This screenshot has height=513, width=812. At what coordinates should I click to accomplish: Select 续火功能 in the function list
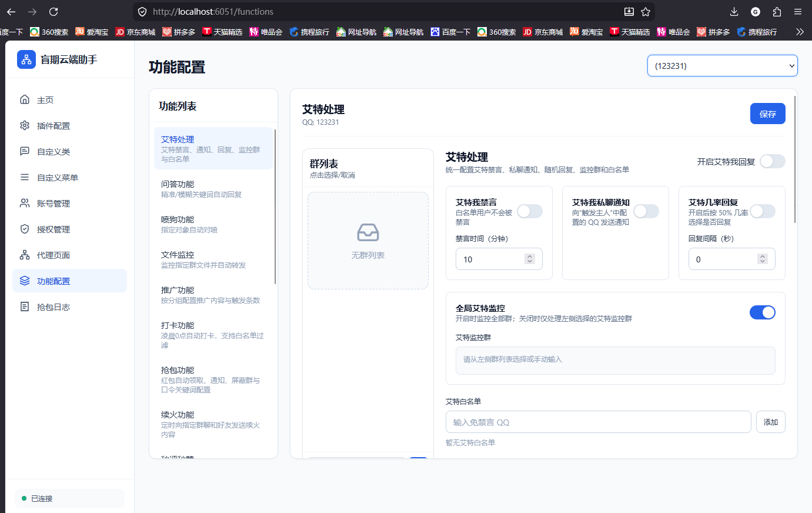213,424
